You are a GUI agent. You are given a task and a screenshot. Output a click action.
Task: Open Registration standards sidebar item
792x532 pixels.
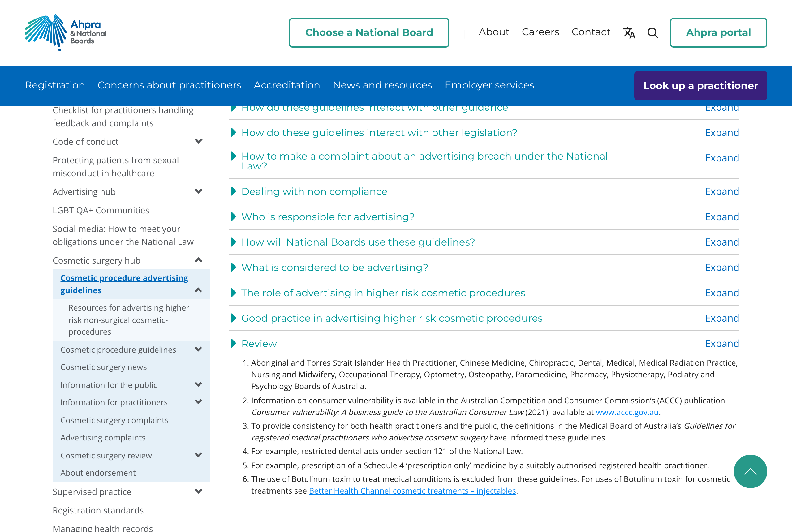pos(98,510)
